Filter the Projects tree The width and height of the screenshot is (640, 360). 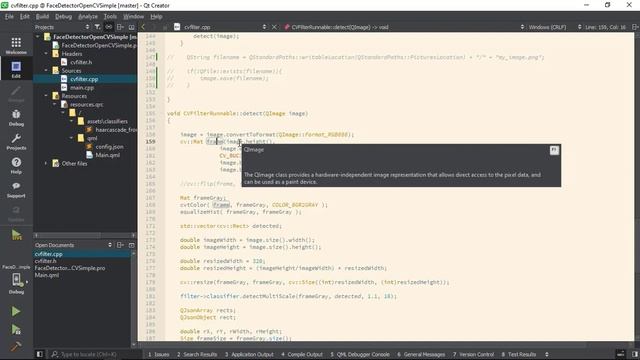97,27
